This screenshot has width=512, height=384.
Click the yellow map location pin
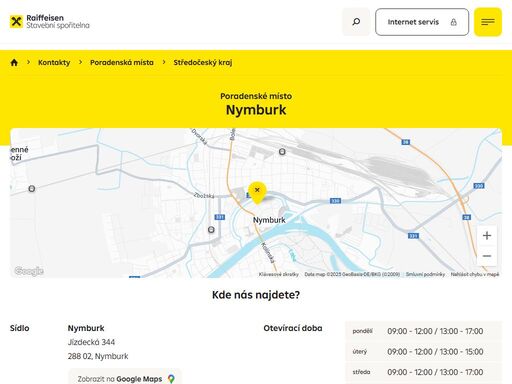[257, 193]
